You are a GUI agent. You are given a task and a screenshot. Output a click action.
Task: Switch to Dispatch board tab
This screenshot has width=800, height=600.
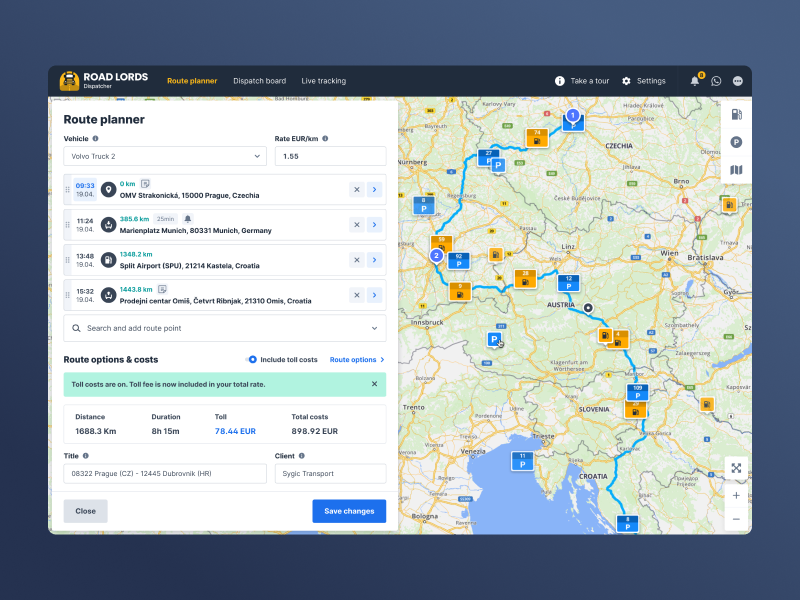click(x=259, y=81)
